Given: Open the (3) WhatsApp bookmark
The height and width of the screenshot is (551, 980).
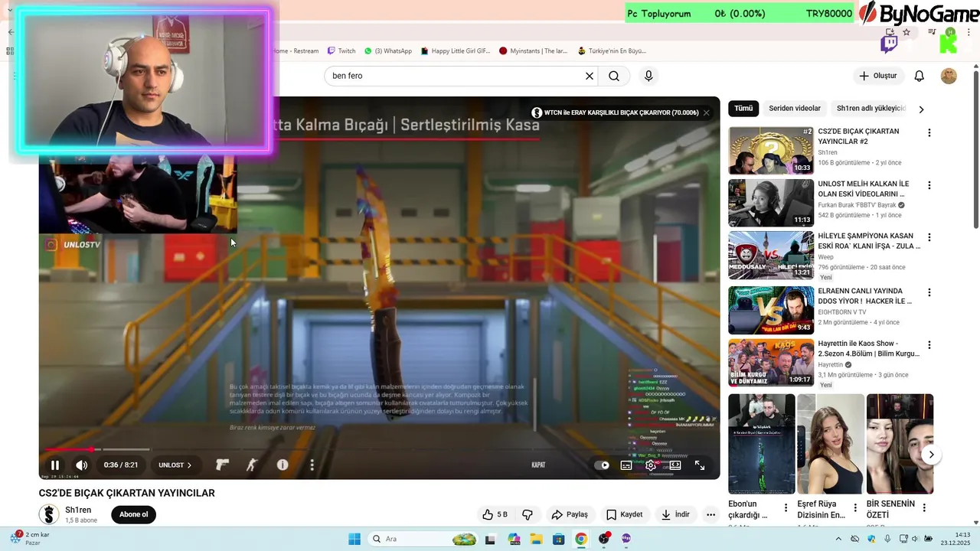Looking at the screenshot, I should point(388,51).
